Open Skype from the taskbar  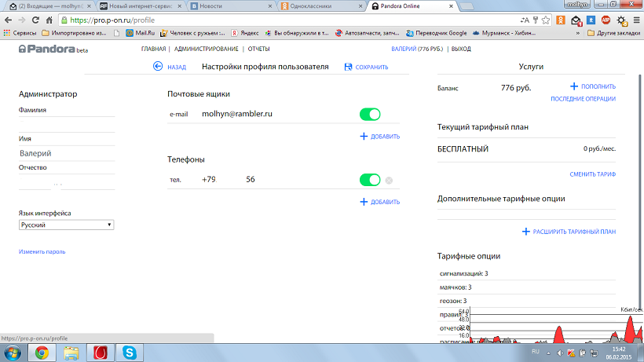pos(129,352)
